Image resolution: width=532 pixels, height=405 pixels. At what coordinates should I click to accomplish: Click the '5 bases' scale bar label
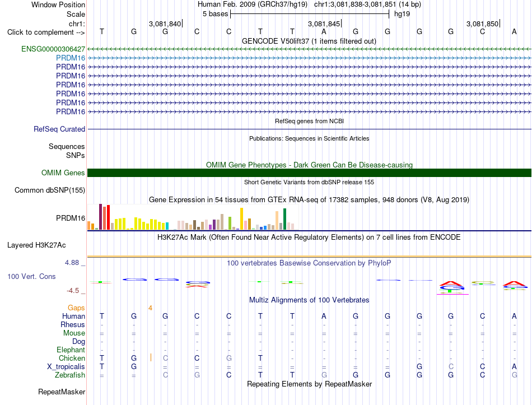coord(216,14)
